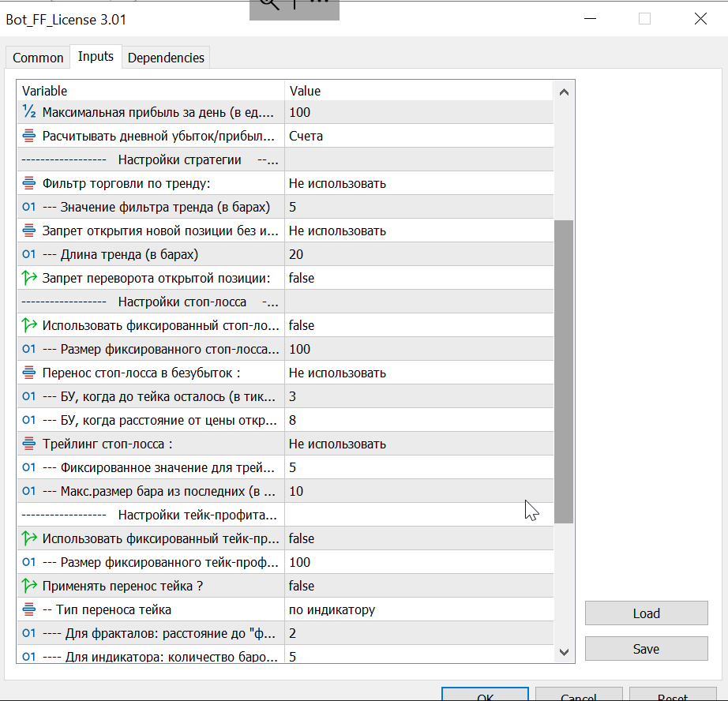Click value field of Размер фиксированного тейк-профита
Image resolution: width=728 pixels, height=701 pixels.
pos(418,562)
